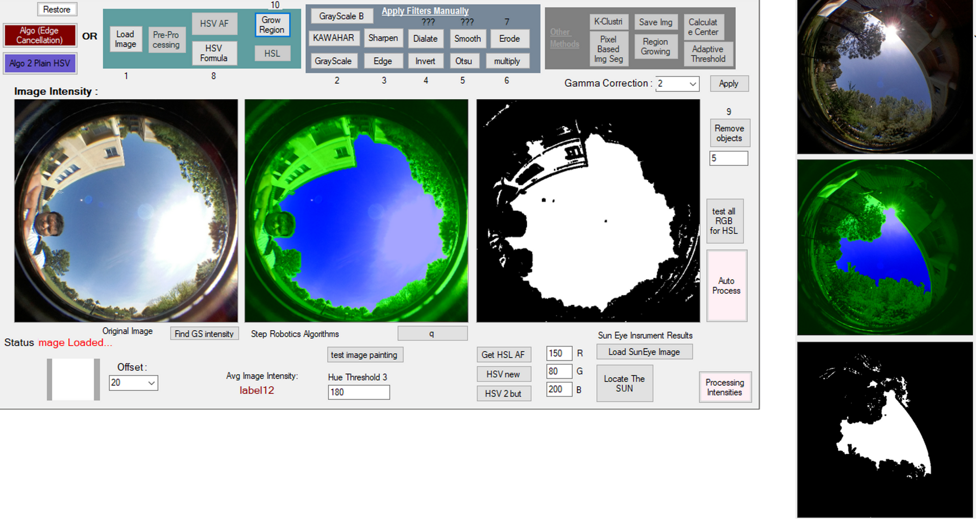Select the Grow Region button
This screenshot has width=980, height=522.
(x=272, y=25)
